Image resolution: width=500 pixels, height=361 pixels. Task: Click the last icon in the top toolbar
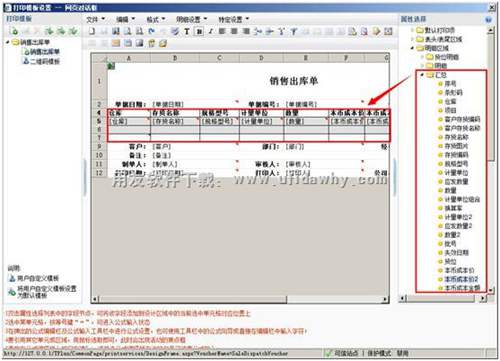click(388, 32)
